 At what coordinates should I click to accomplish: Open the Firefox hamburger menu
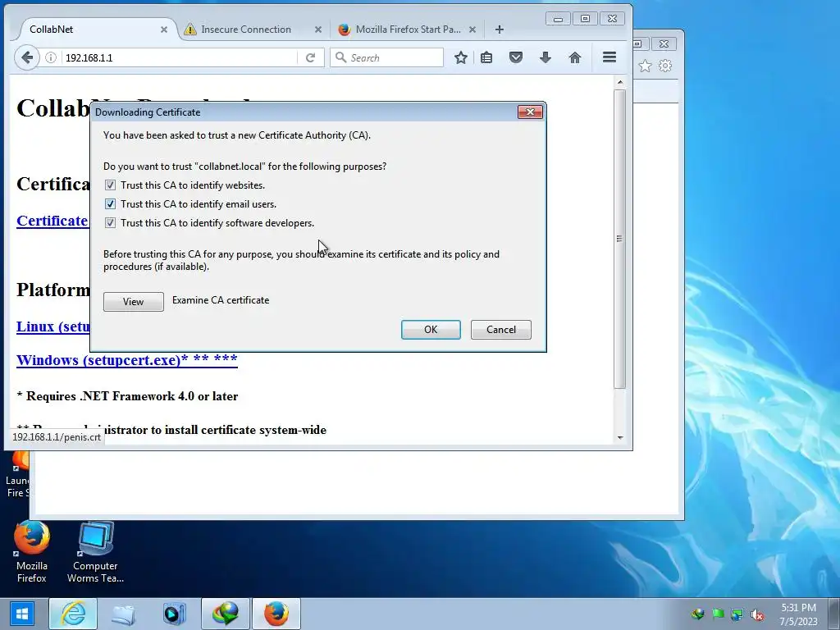pos(609,57)
